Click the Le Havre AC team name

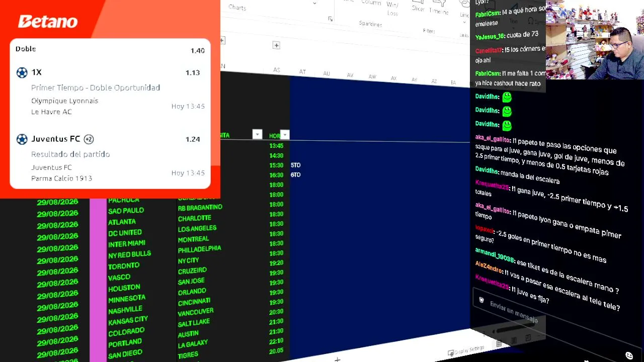pos(51,112)
